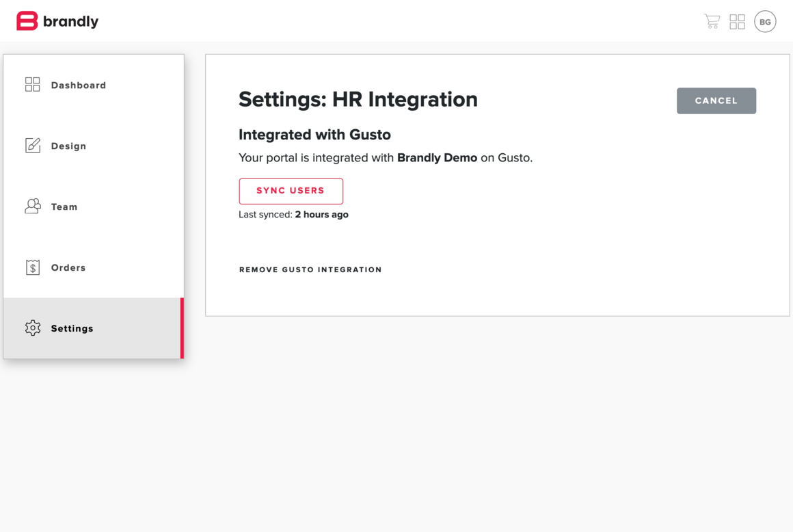
Task: Click the 'Brandly Demo' company name
Action: (437, 158)
